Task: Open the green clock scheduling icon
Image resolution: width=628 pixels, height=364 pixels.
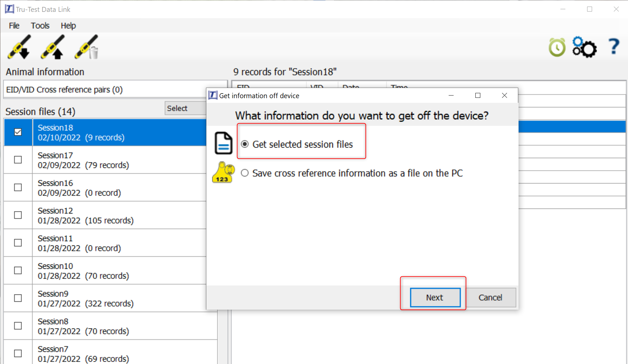Action: click(557, 47)
